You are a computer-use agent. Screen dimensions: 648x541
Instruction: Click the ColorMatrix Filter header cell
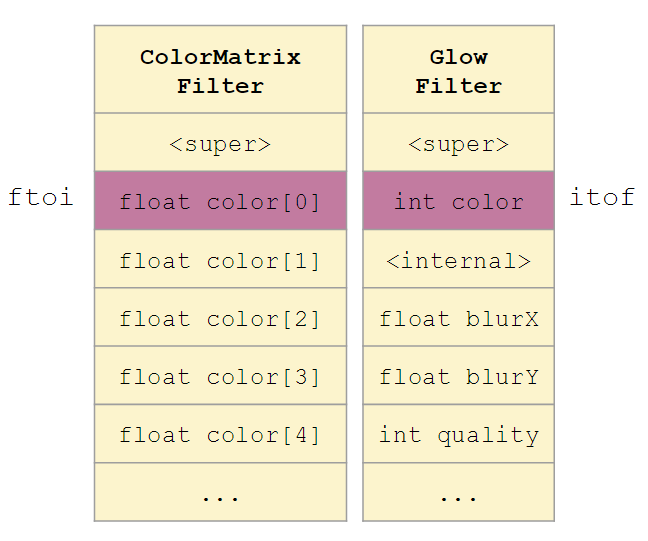click(x=220, y=70)
